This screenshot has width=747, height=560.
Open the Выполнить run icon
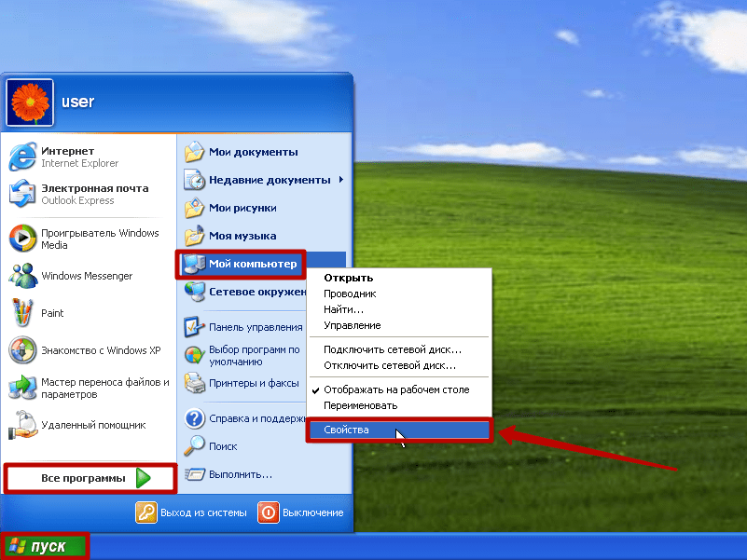(194, 474)
